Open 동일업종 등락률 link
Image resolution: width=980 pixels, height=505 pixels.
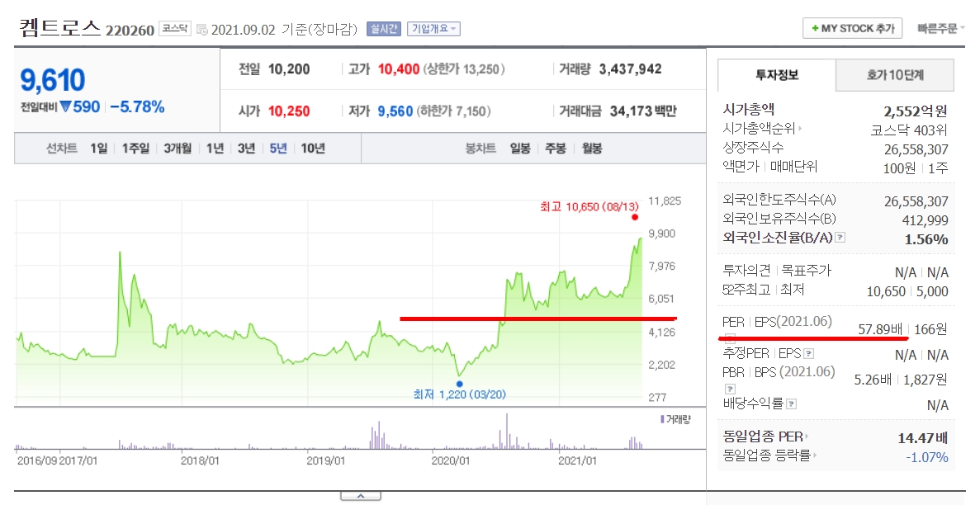point(769,455)
